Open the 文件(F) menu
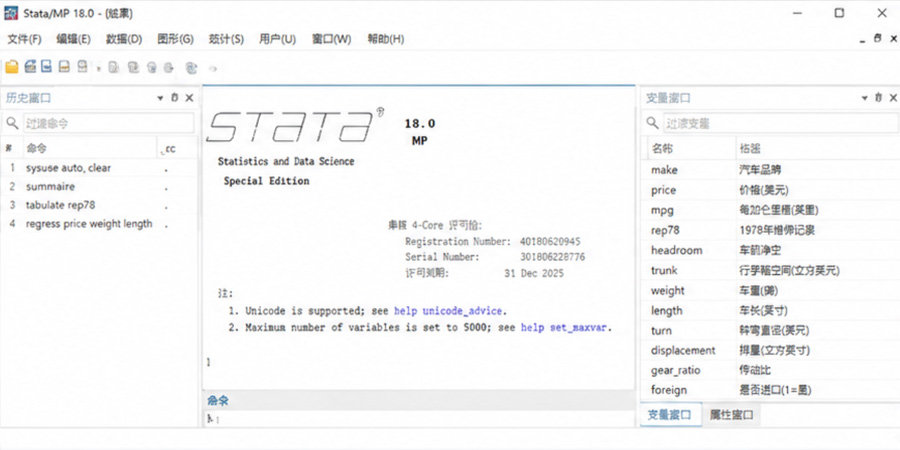This screenshot has width=900, height=450. coord(24,39)
